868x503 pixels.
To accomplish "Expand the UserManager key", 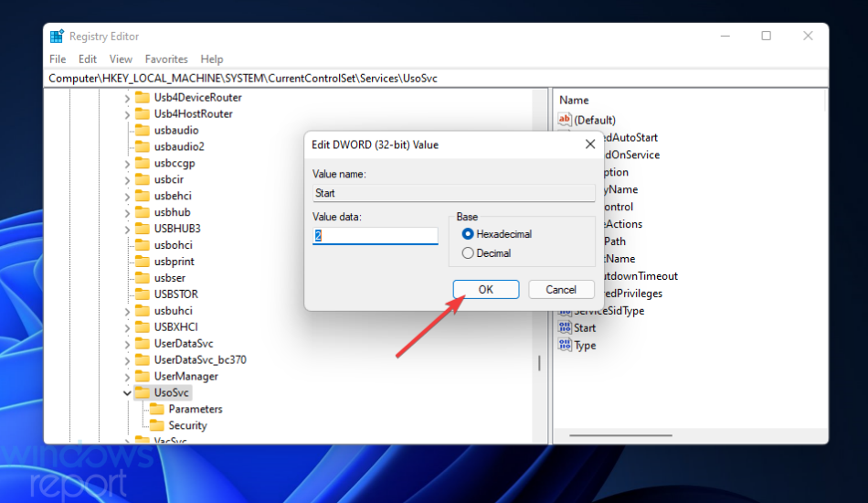I will point(127,377).
